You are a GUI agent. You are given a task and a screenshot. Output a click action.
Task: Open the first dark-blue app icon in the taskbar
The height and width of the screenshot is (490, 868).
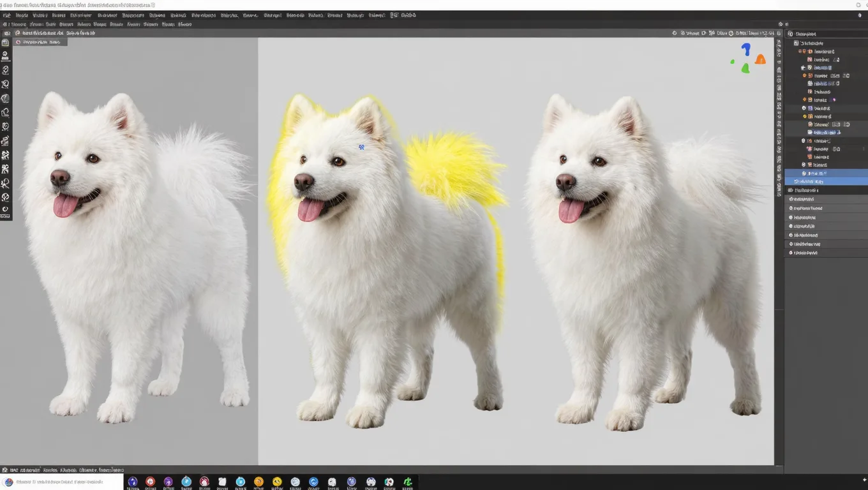pyautogui.click(x=133, y=482)
